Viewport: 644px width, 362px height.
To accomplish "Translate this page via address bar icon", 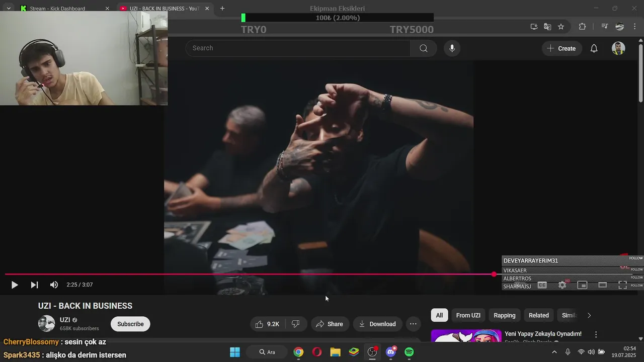I will pyautogui.click(x=547, y=27).
